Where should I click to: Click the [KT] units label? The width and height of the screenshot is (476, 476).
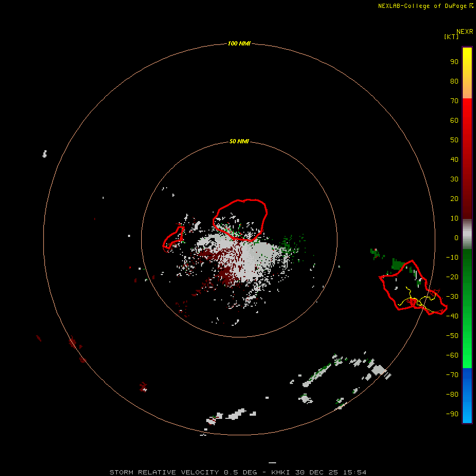451,36
